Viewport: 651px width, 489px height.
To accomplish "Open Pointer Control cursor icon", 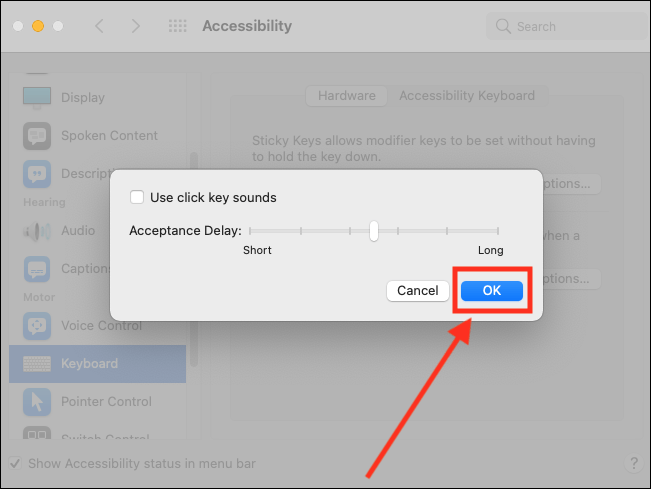I will (37, 402).
